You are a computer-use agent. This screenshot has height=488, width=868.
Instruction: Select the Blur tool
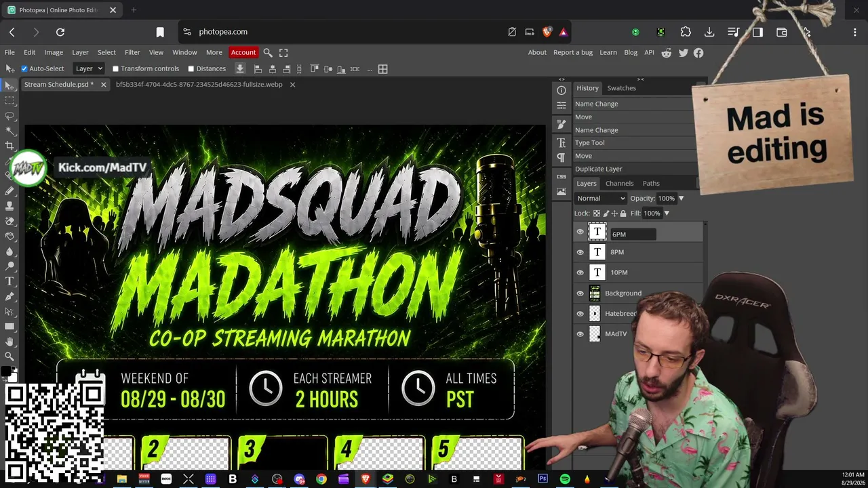click(x=9, y=251)
